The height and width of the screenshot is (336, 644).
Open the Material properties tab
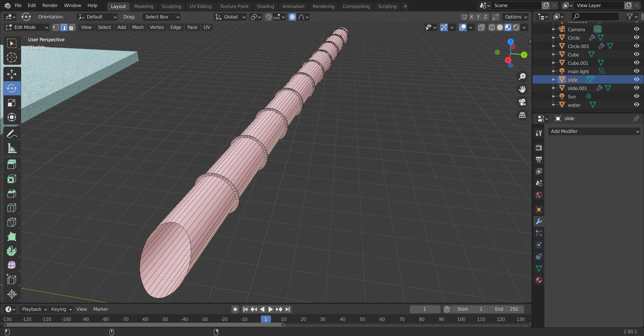(x=539, y=280)
